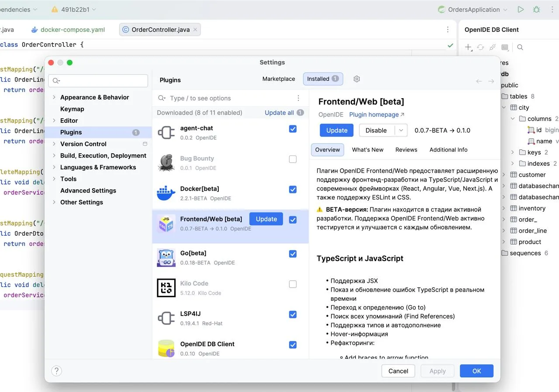Click the DB Client disconnect icon
The height and width of the screenshot is (392, 559).
pos(493,47)
